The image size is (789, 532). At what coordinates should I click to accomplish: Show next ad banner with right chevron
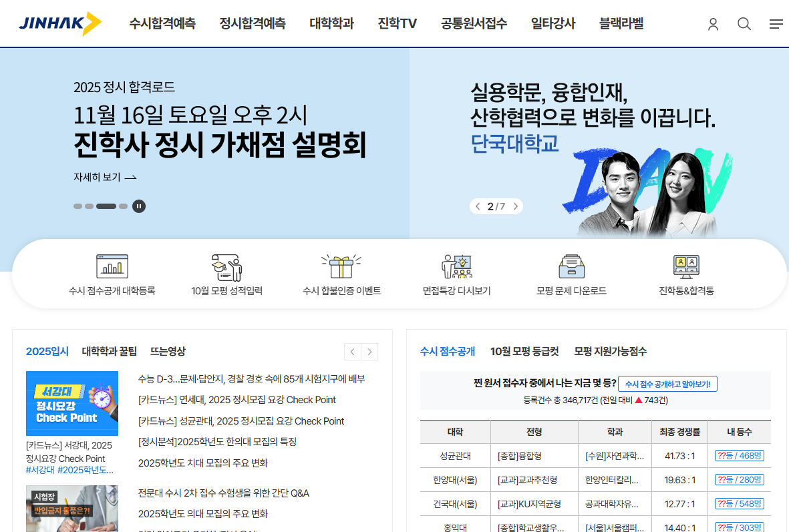[x=515, y=206]
